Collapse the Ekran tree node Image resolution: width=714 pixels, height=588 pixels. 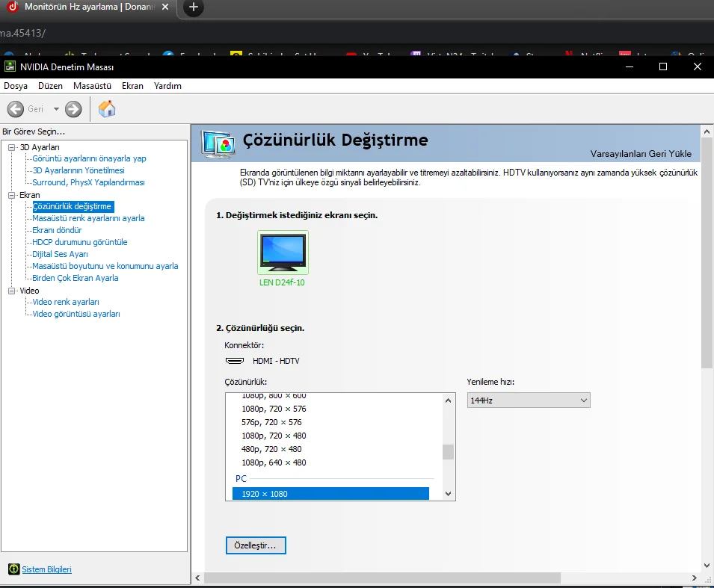[12, 195]
